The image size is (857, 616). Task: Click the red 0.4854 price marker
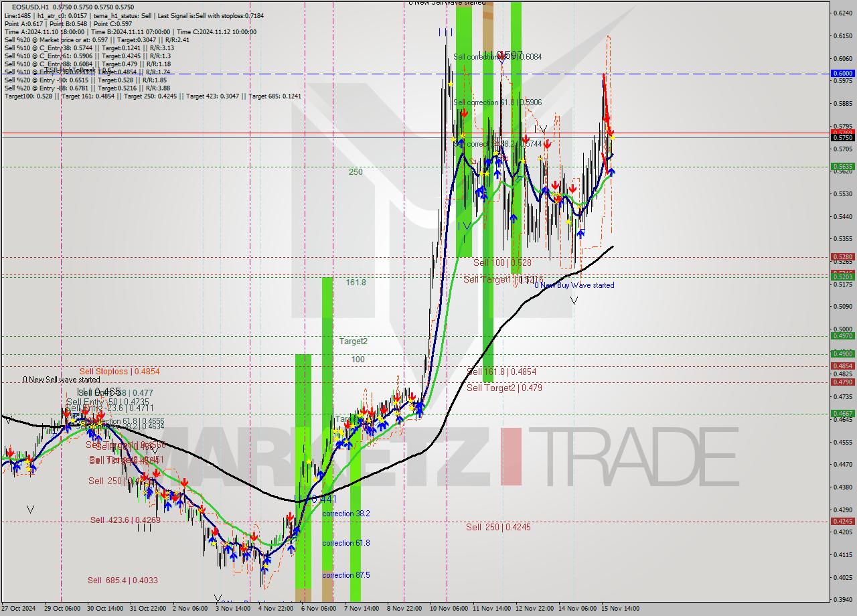(x=842, y=366)
